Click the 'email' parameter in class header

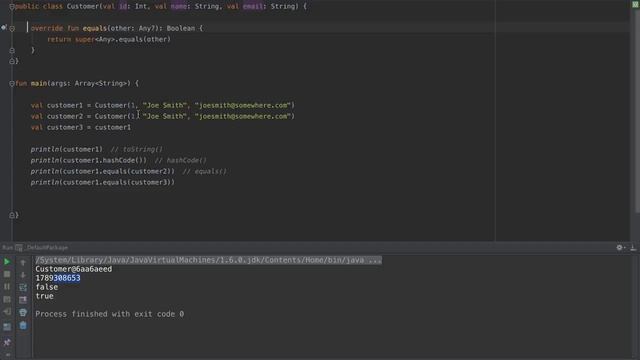click(253, 7)
